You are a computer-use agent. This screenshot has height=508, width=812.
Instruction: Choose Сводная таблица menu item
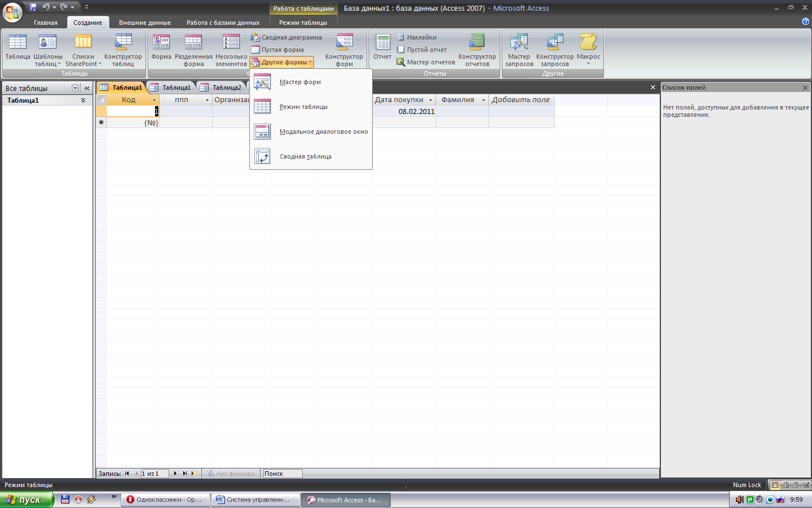[x=311, y=156]
